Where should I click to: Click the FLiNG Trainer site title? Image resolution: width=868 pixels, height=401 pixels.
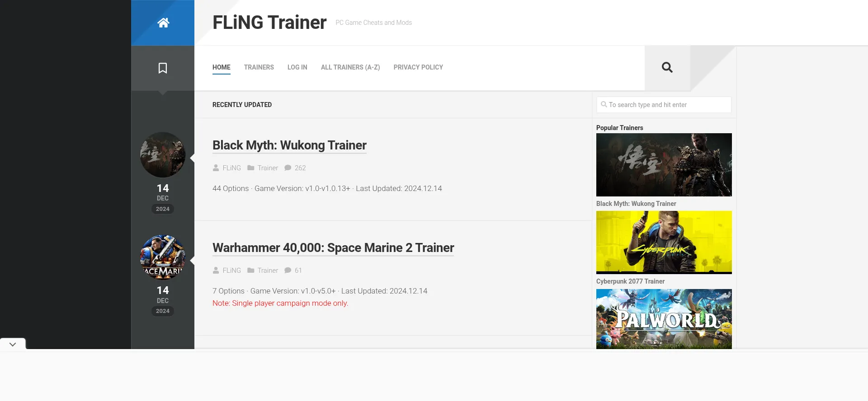click(x=269, y=23)
